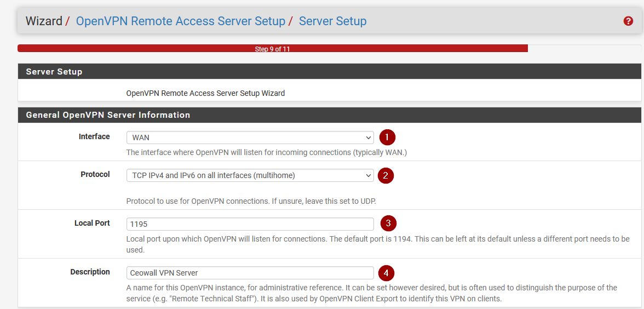Screen dimensions: 644x309
Task: Click the Protocol field label
Action: (x=95, y=174)
